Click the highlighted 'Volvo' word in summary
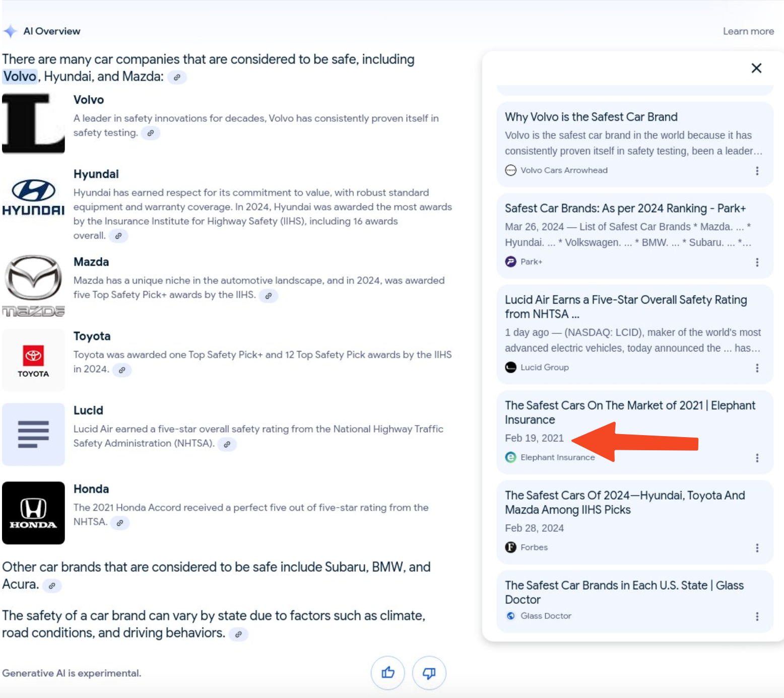This screenshot has width=784, height=698. coord(20,77)
